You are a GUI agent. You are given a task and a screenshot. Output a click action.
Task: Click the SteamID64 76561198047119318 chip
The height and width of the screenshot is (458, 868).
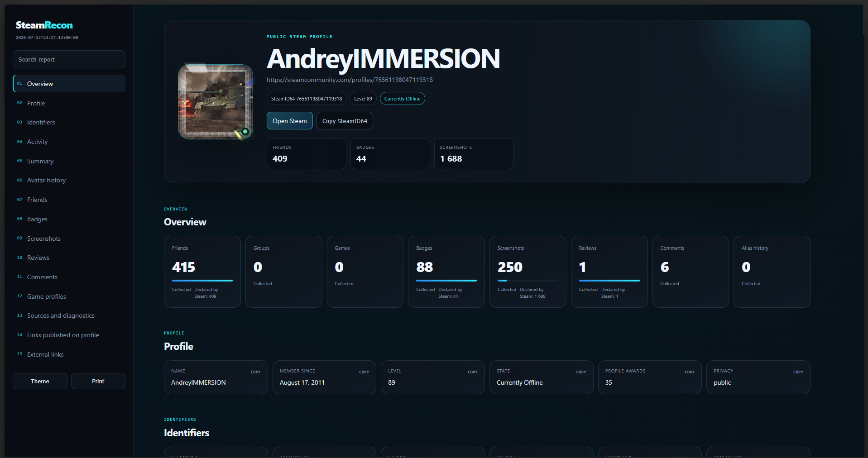tap(307, 99)
